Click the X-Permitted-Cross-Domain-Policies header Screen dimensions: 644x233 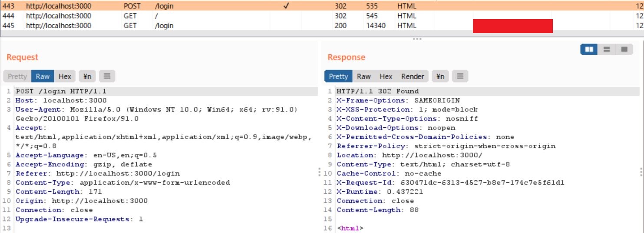425,137
